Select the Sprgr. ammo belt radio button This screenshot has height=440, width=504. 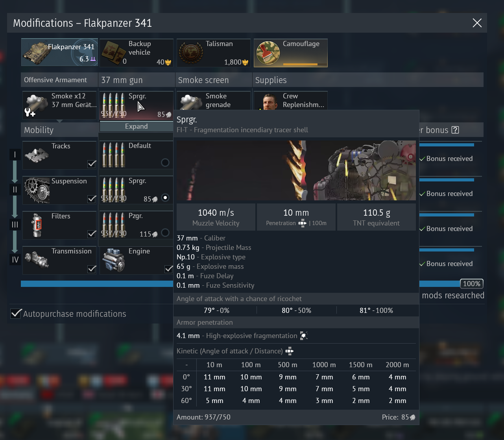165,198
